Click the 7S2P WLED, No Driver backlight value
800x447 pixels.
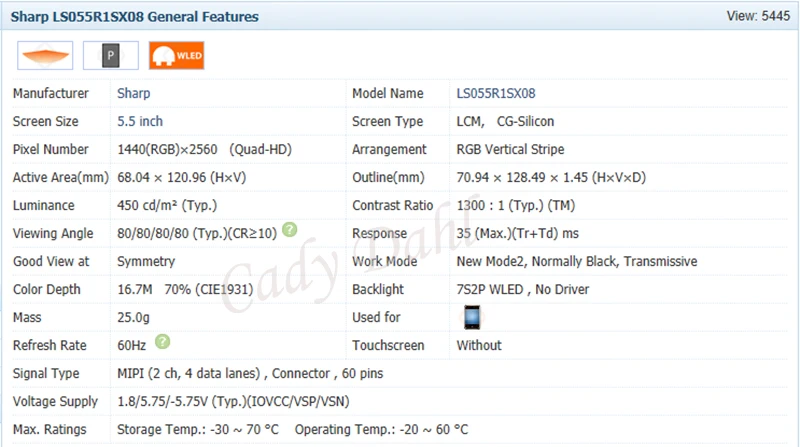tap(522, 289)
